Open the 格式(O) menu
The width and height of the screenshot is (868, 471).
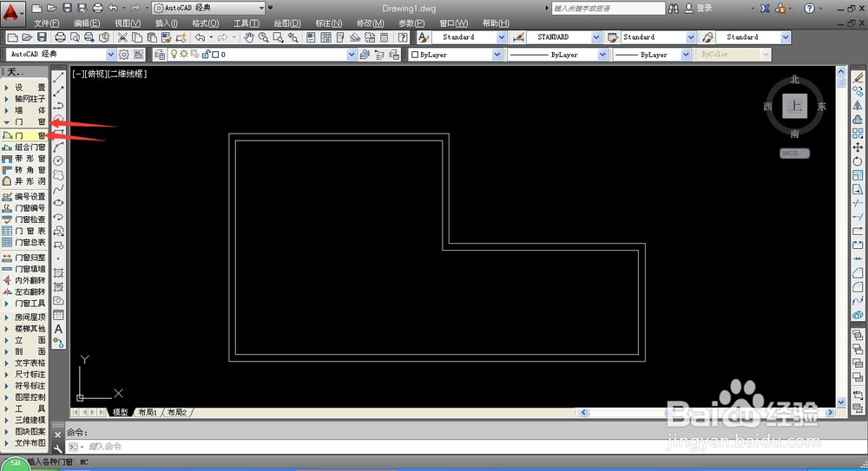coord(206,23)
